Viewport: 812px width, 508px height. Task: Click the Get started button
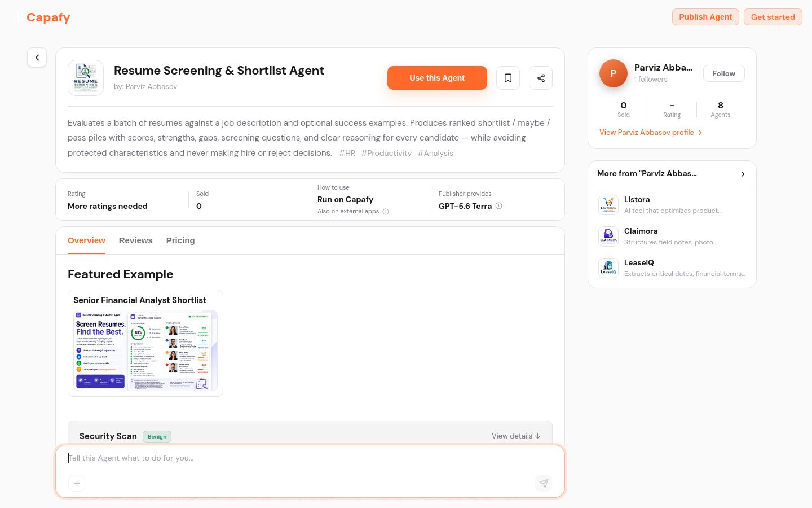tap(773, 17)
